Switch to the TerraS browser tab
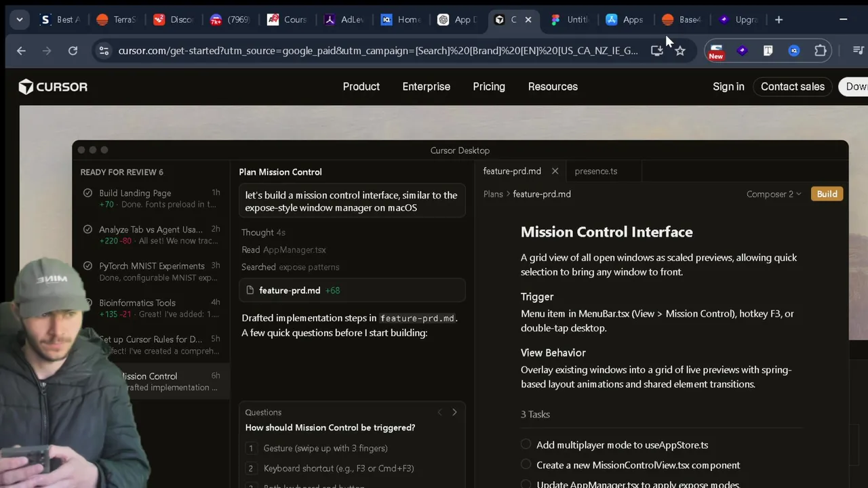The image size is (868, 488). click(116, 20)
